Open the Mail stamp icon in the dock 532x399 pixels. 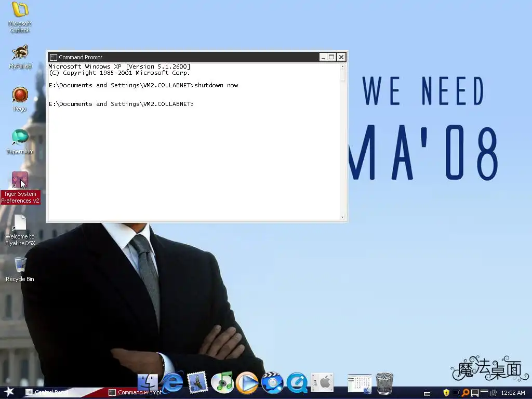197,382
